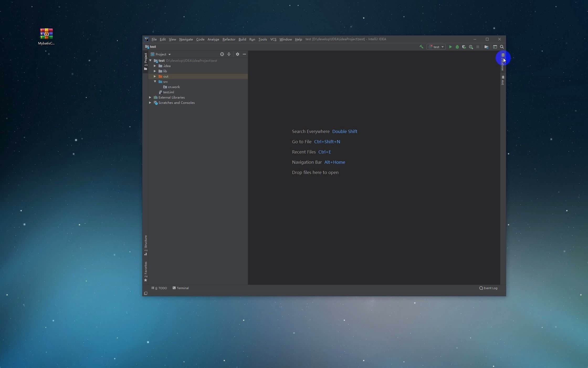
Task: Click the 'Ctrl+Shift+N' shortcut text
Action: [327, 142]
